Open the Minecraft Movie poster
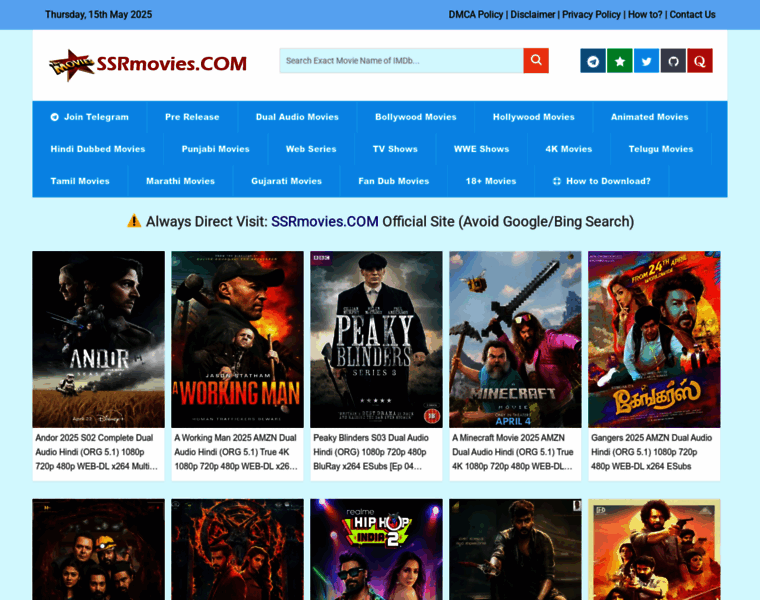Image resolution: width=760 pixels, height=600 pixels. point(515,339)
